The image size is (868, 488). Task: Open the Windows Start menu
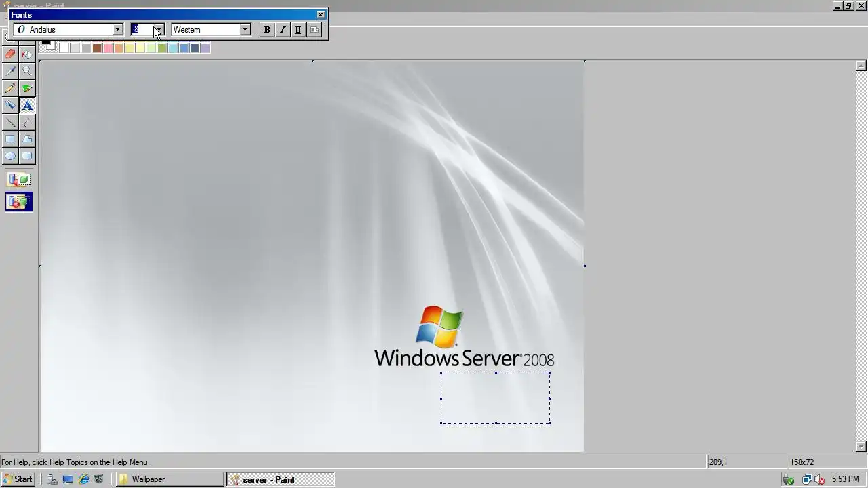[x=18, y=479]
